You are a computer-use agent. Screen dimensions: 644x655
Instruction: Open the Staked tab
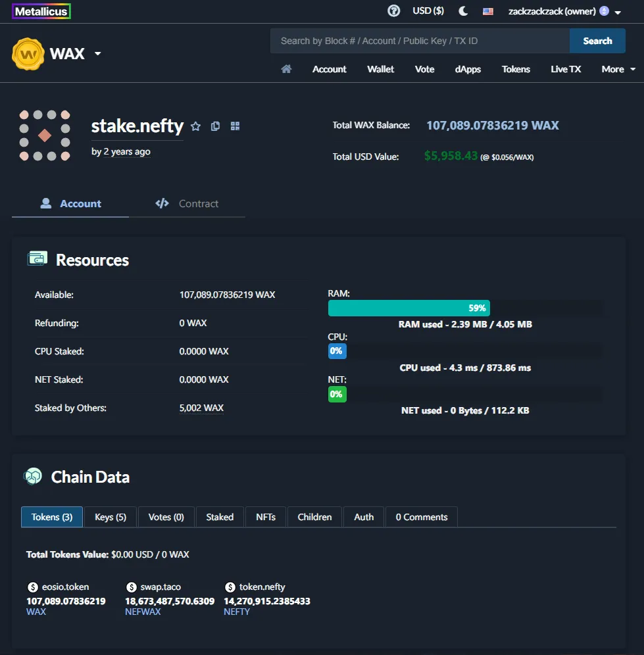tap(220, 517)
